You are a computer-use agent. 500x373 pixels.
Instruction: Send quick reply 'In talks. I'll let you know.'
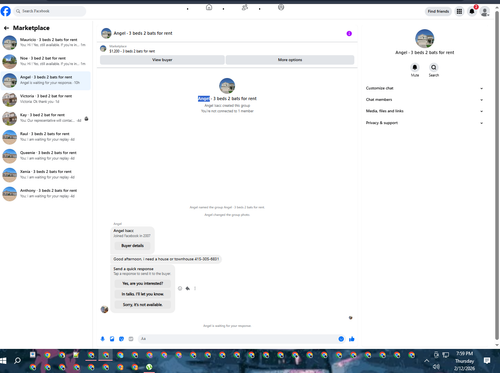click(143, 294)
